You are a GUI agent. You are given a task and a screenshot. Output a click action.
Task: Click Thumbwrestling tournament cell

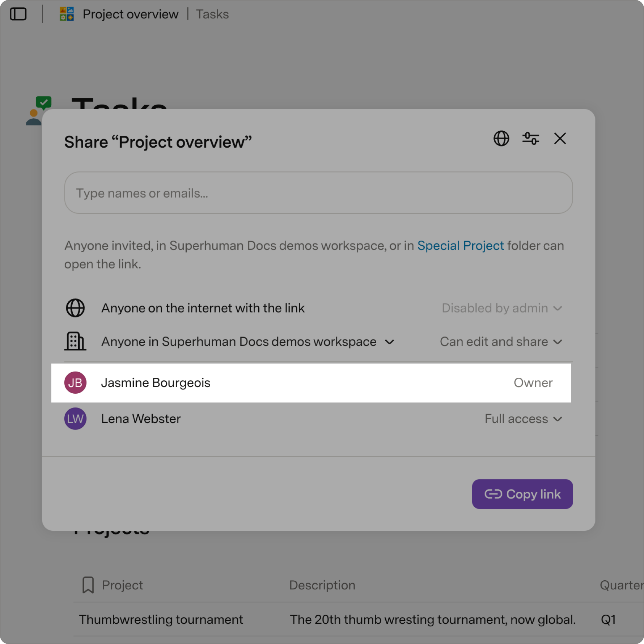coord(161,619)
